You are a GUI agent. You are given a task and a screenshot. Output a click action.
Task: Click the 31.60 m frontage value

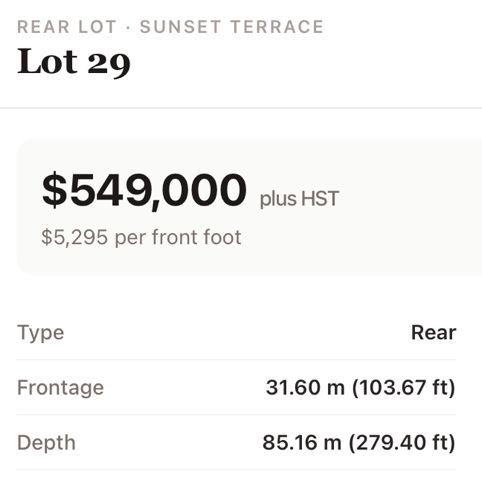[x=305, y=387]
